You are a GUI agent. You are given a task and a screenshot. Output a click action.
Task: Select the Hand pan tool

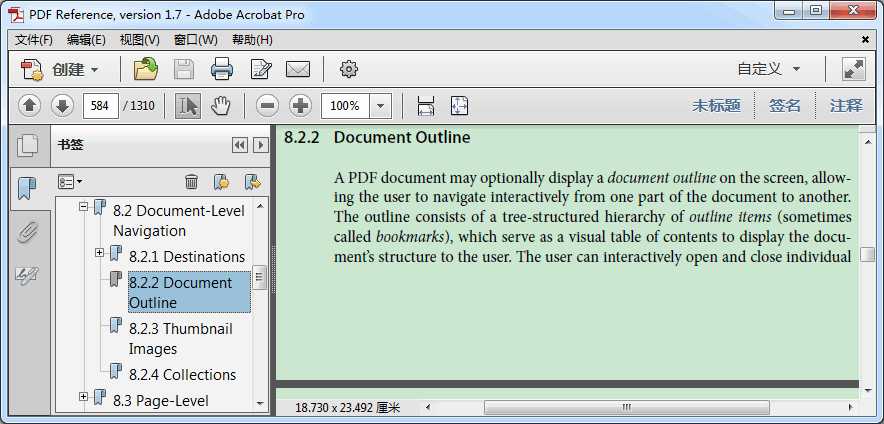[x=221, y=105]
